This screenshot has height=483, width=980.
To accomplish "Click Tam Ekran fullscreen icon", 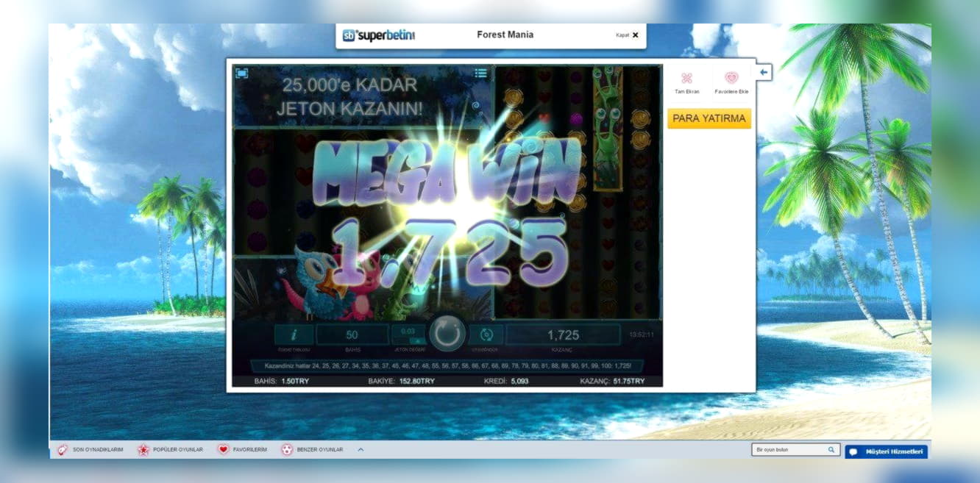I will pyautogui.click(x=687, y=79).
